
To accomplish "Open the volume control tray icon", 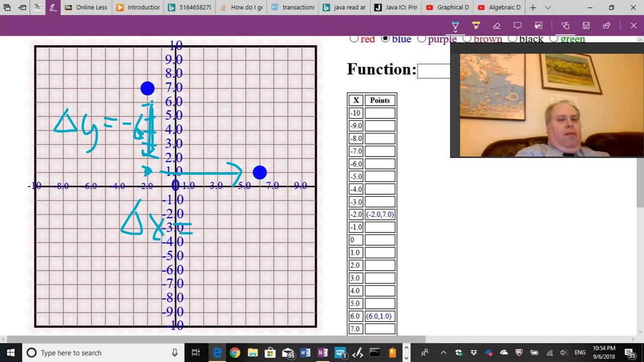I will click(563, 352).
